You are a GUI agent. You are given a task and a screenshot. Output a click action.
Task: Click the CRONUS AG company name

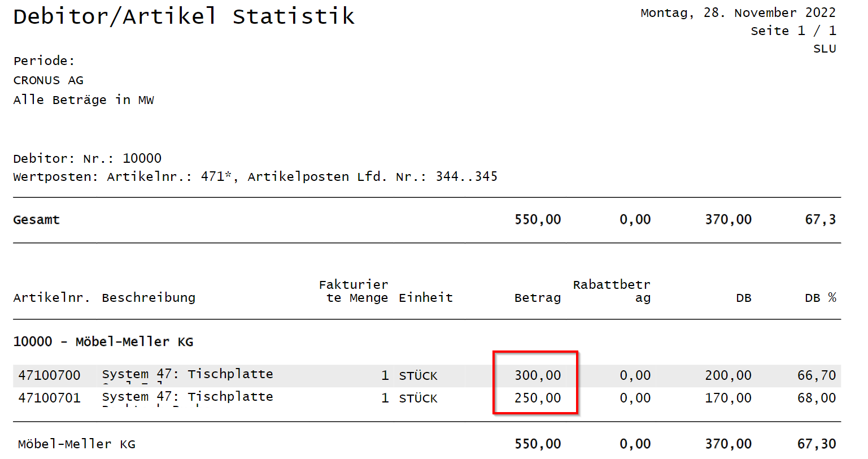tap(49, 80)
